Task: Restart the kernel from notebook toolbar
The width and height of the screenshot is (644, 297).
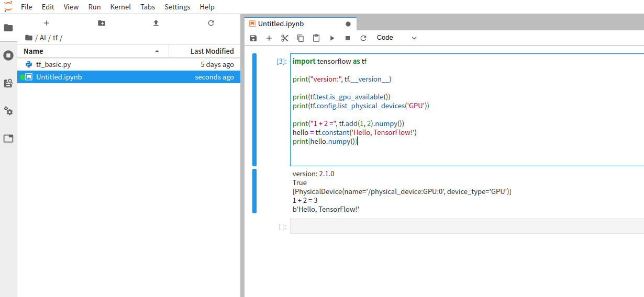Action: click(x=363, y=38)
